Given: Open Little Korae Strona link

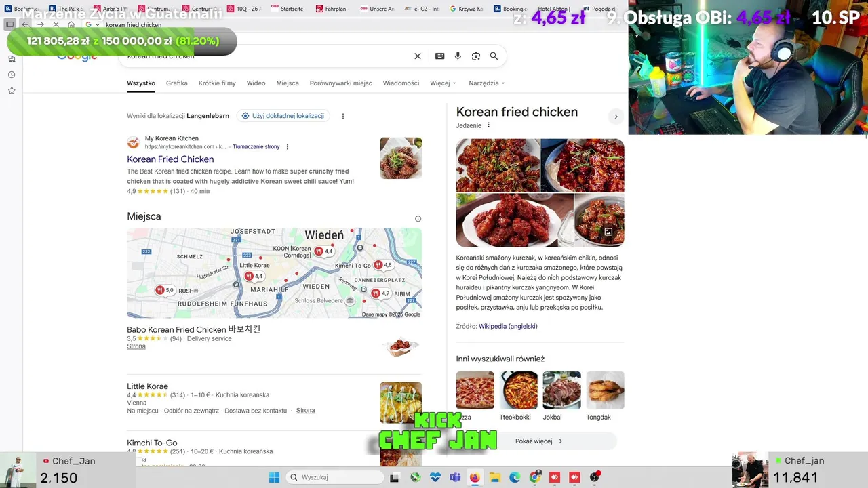Looking at the screenshot, I should 305,411.
